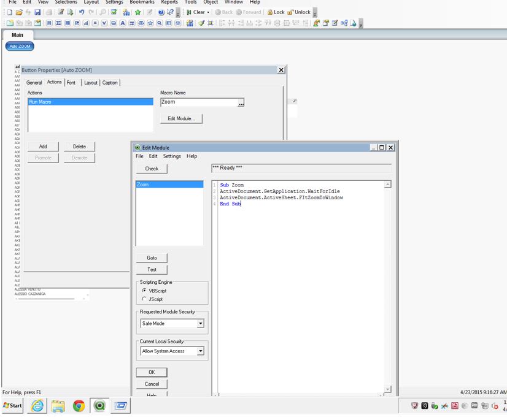Open Google Chrome from the taskbar
The width and height of the screenshot is (507, 420).
tap(79, 406)
